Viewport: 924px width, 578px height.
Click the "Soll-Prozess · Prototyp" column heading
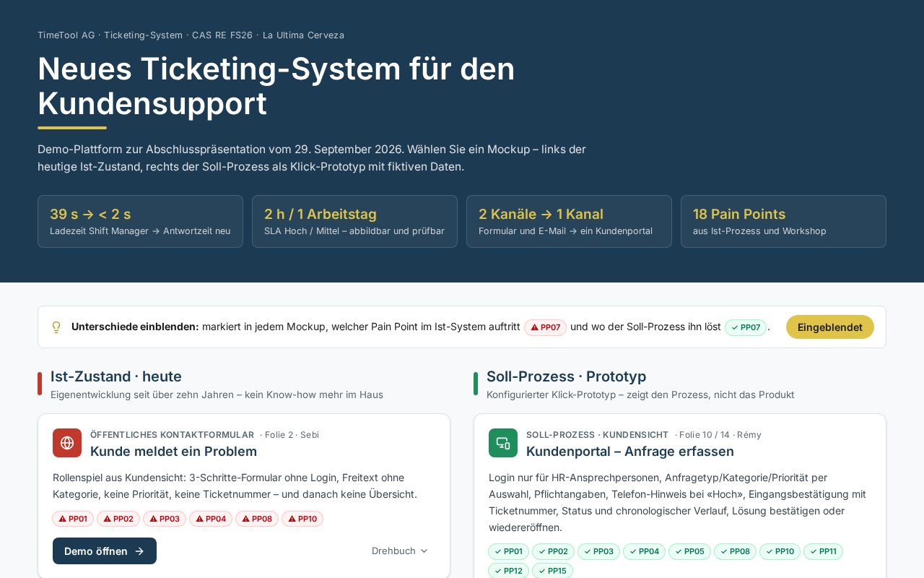click(x=566, y=376)
